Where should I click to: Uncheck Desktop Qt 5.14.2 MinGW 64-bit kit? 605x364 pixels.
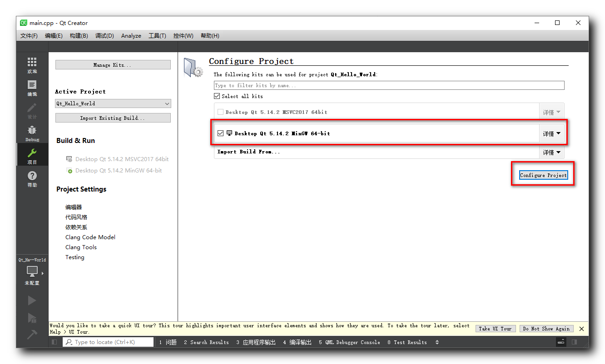[x=220, y=133]
